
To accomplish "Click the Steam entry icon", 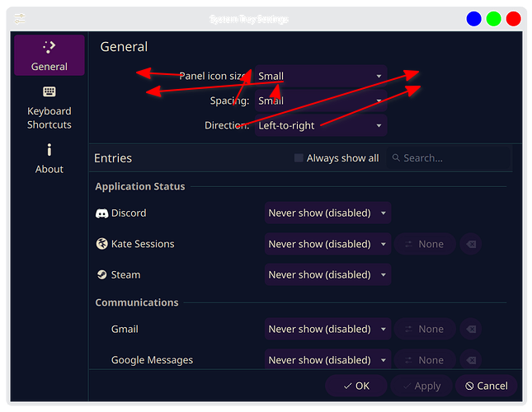I will tap(102, 275).
